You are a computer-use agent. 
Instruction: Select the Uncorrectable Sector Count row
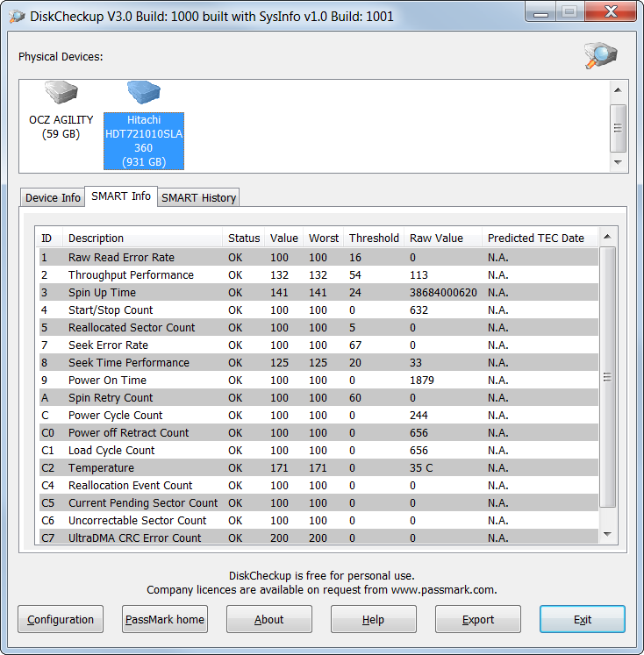(x=318, y=521)
